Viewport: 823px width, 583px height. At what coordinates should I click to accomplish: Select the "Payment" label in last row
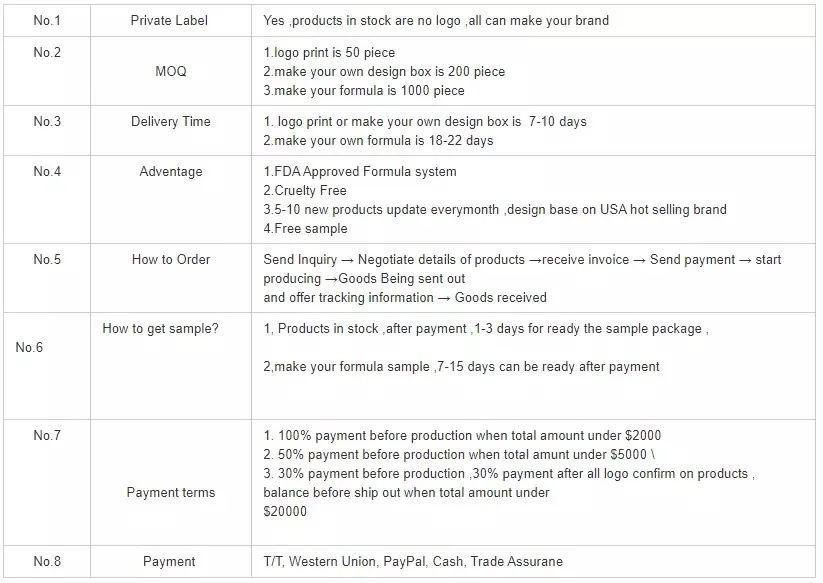[x=170, y=562]
